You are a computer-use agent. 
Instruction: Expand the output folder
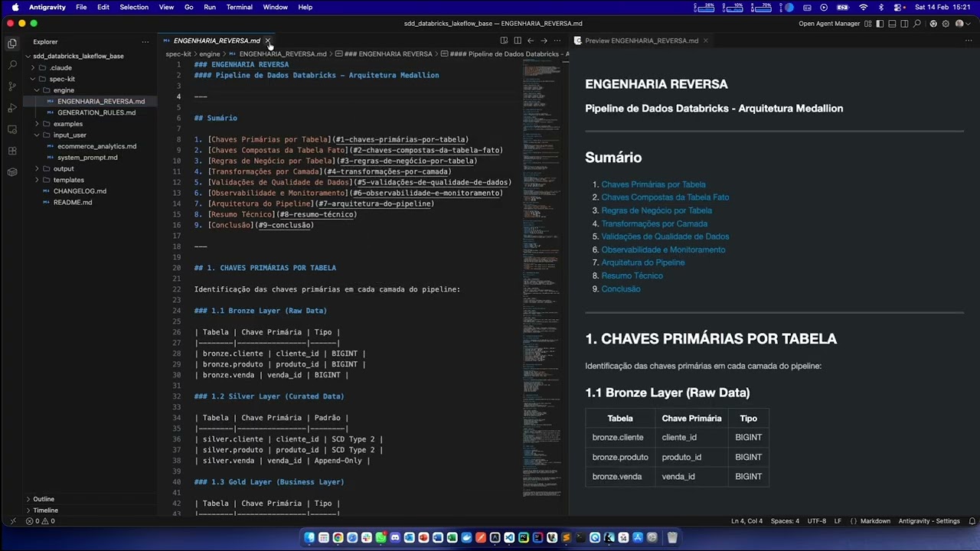click(64, 168)
